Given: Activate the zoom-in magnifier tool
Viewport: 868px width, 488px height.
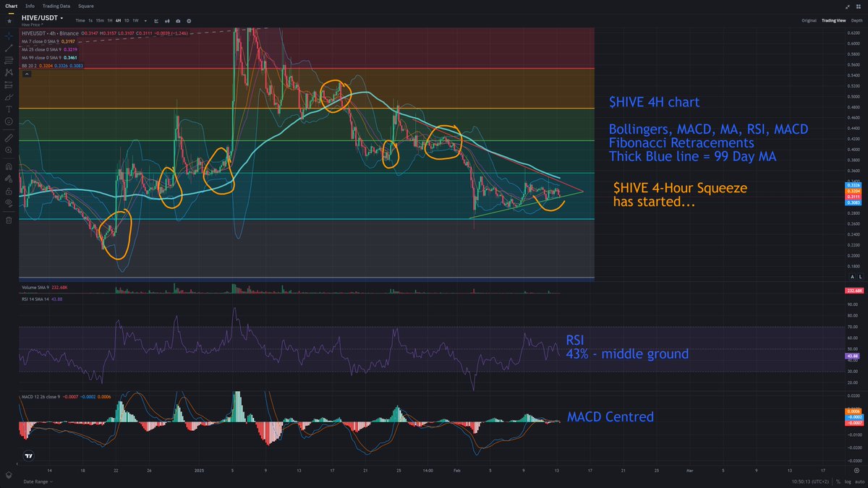Looking at the screenshot, I should 9,150.
